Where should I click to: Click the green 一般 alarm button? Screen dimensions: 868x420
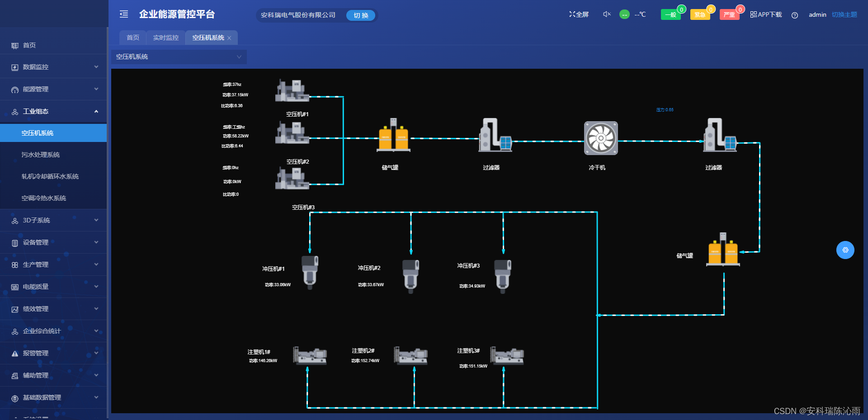[670, 15]
